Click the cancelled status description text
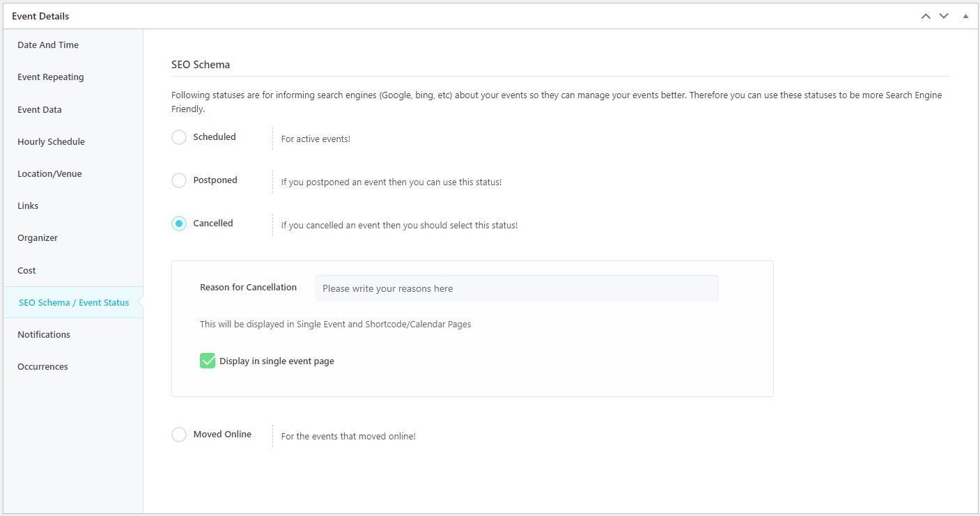980x516 pixels. (x=399, y=226)
